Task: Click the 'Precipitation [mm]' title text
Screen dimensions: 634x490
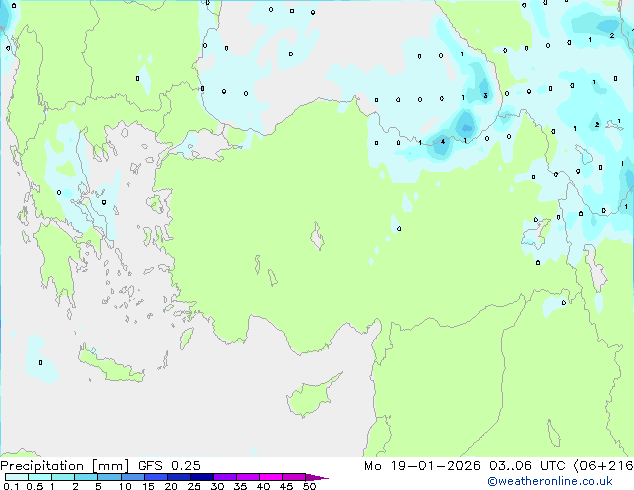Action: pyautogui.click(x=65, y=466)
